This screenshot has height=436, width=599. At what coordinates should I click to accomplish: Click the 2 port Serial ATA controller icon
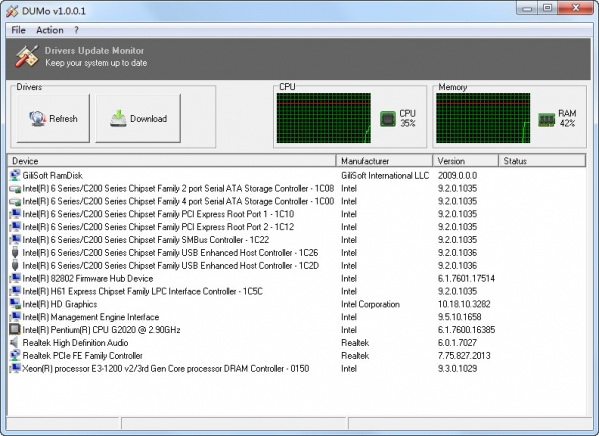pyautogui.click(x=15, y=188)
